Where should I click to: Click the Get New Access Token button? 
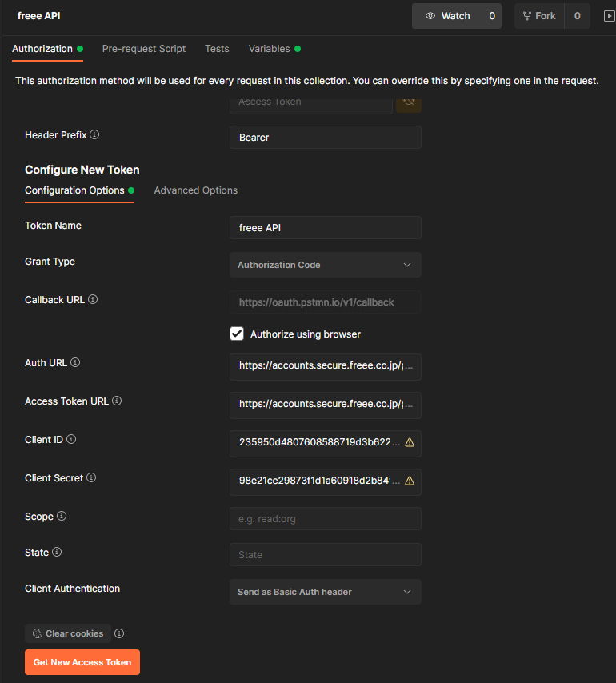click(x=82, y=662)
